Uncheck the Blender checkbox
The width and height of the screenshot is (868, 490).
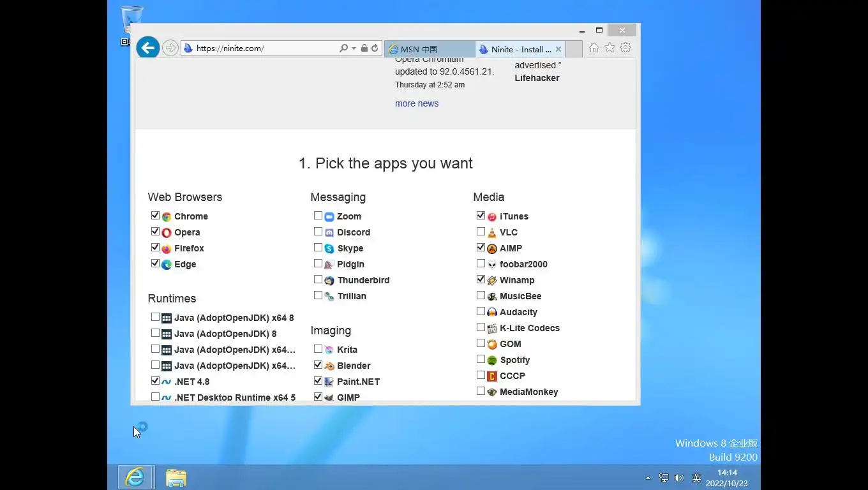coord(318,365)
